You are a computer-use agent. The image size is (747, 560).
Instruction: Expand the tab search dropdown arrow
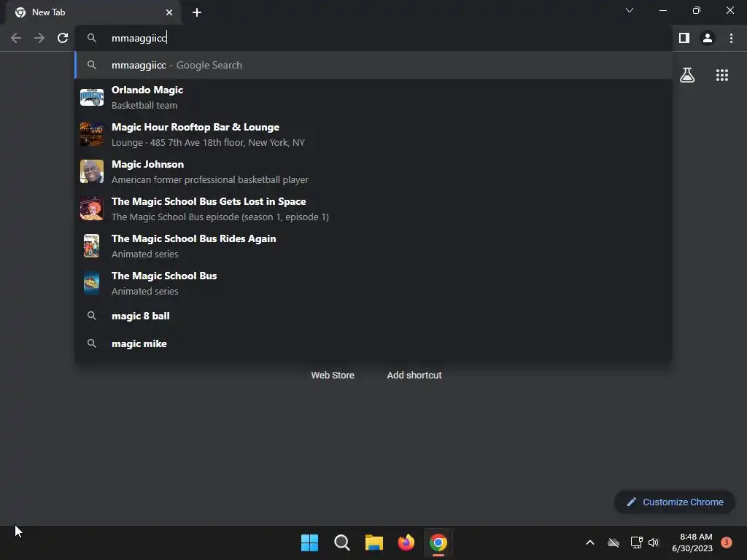(x=630, y=10)
